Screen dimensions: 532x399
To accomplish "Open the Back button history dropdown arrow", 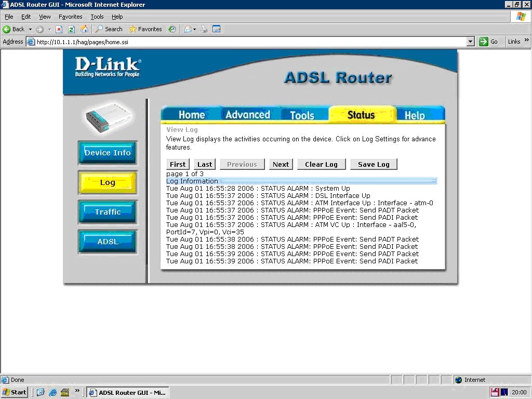I will 30,29.
